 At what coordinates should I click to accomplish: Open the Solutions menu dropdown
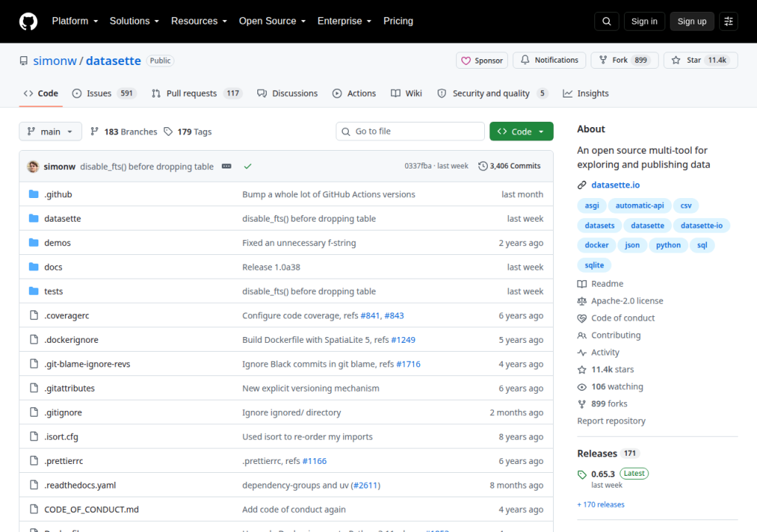[x=135, y=21]
